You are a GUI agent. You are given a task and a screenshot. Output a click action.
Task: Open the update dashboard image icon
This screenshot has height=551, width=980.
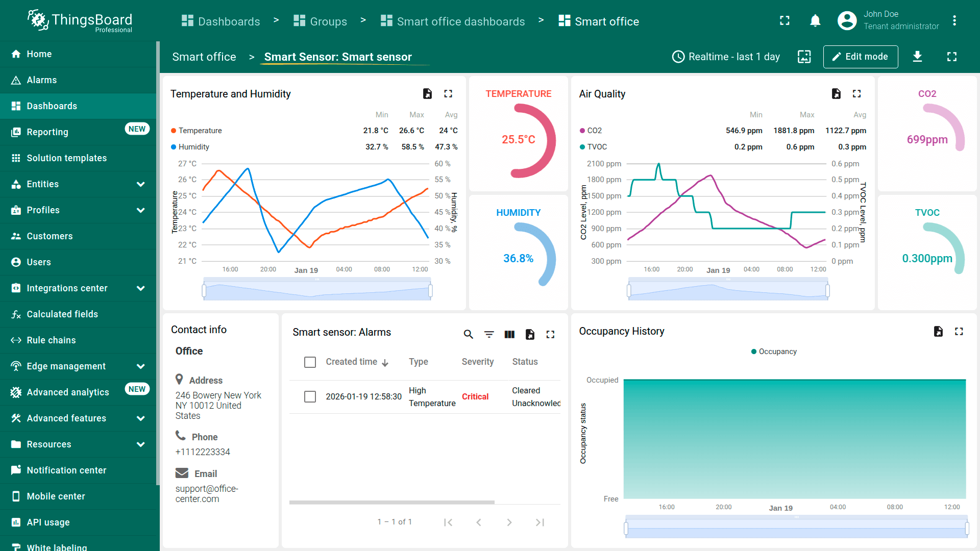pyautogui.click(x=804, y=57)
